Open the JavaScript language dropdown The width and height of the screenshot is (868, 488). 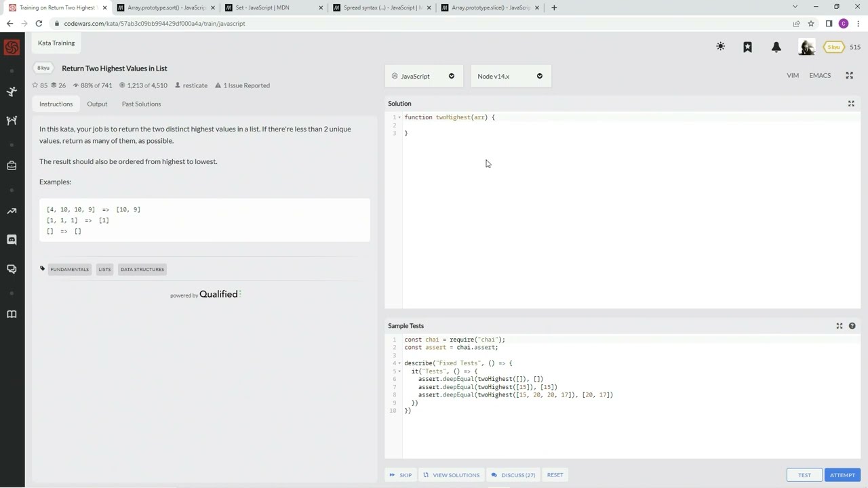(424, 76)
